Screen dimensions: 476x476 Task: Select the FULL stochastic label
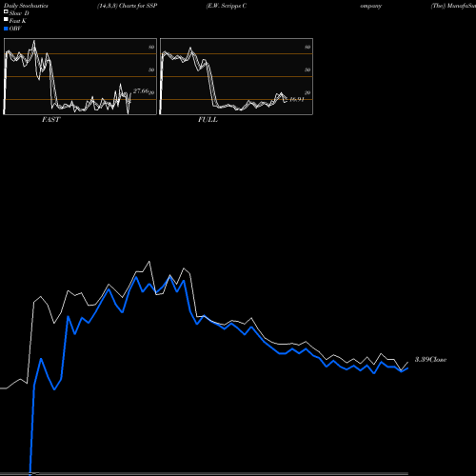(x=208, y=120)
